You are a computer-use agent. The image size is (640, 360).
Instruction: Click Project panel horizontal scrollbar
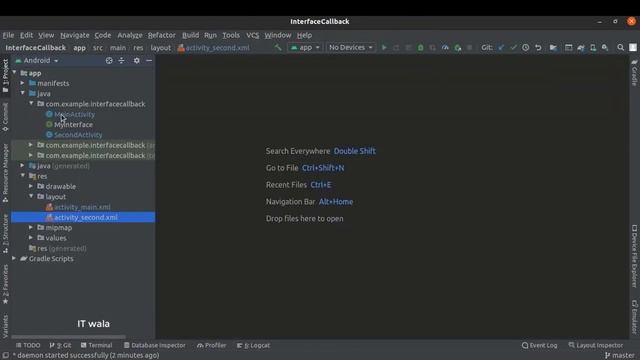(x=69, y=337)
